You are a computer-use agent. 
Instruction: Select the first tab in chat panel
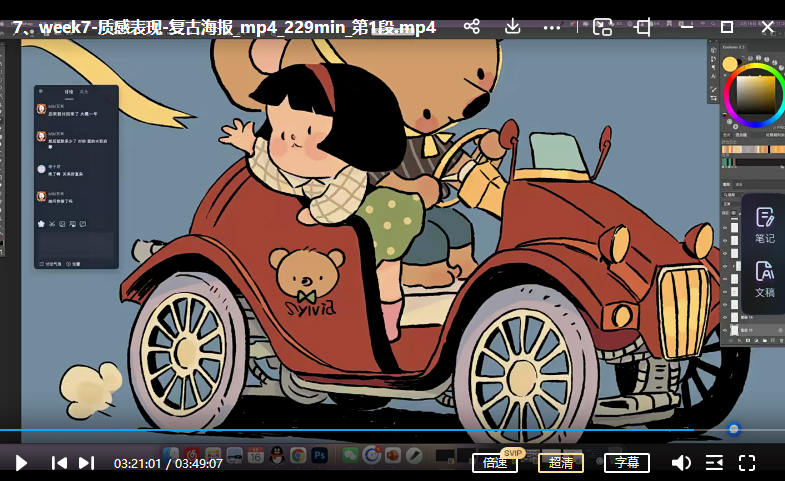coord(69,91)
